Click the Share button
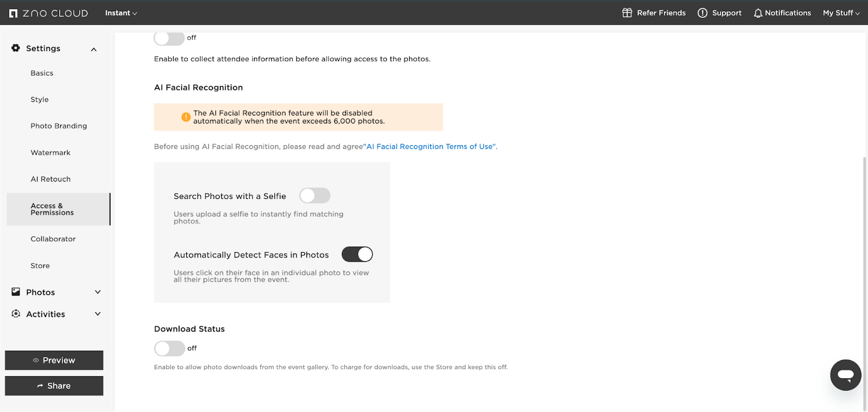 (54, 386)
